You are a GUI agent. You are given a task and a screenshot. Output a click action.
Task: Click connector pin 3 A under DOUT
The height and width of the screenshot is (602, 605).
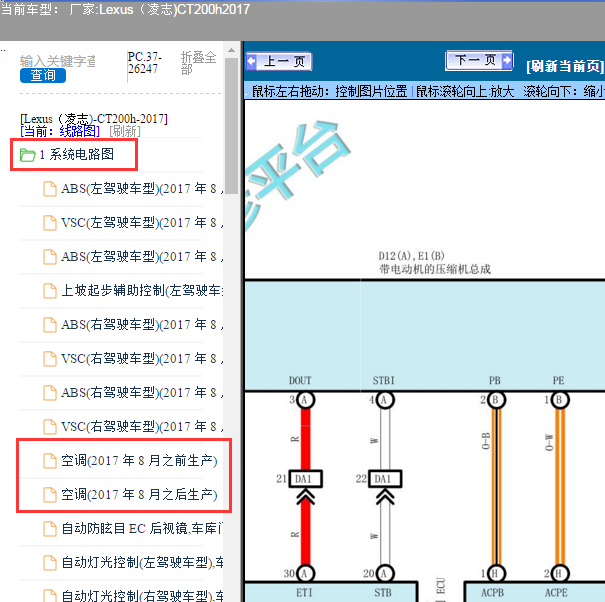point(305,400)
